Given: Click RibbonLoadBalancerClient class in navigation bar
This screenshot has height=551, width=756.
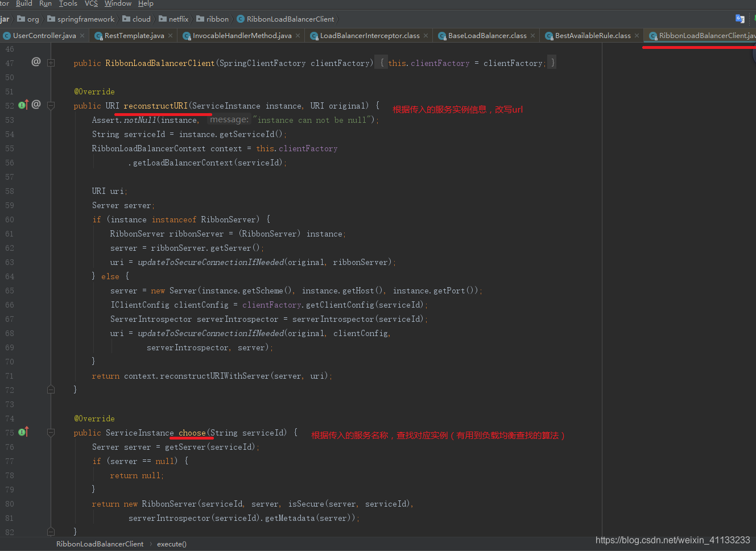Looking at the screenshot, I should click(x=290, y=19).
